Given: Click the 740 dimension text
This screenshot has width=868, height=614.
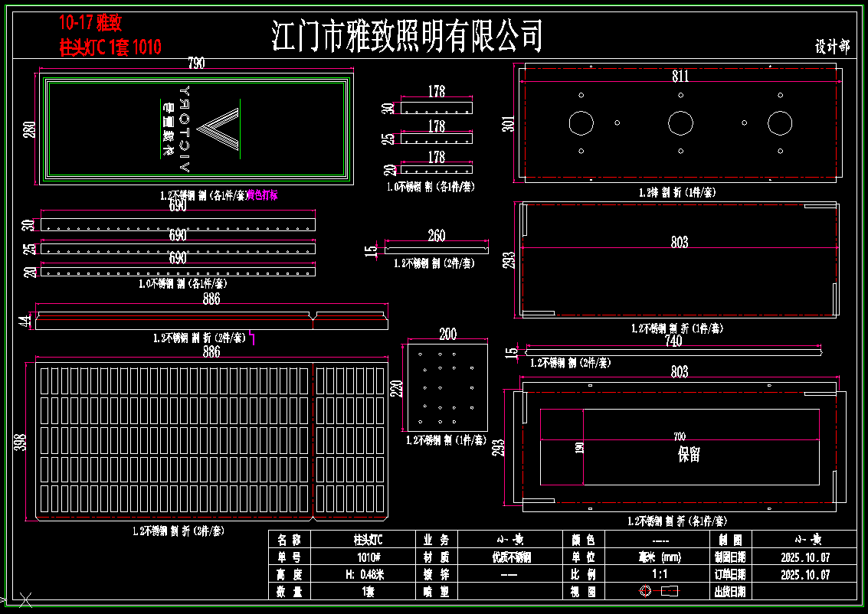Looking at the screenshot, I should point(673,341).
